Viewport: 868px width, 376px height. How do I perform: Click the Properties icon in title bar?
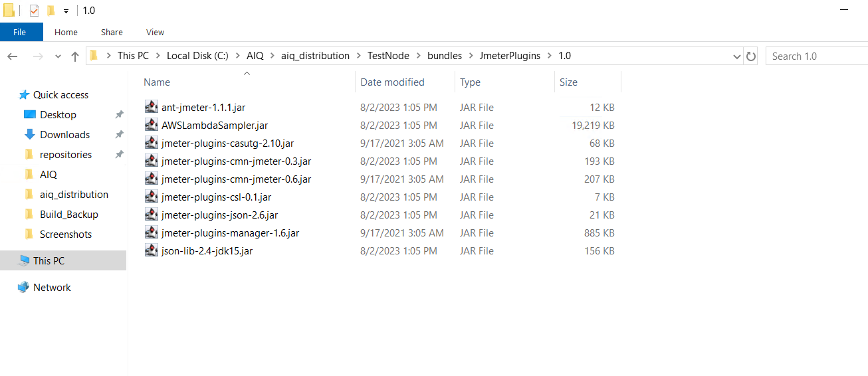tap(35, 11)
